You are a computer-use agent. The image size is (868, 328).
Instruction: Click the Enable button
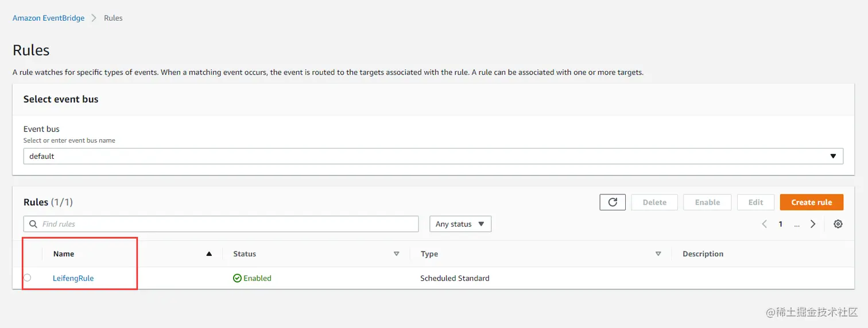tap(707, 202)
